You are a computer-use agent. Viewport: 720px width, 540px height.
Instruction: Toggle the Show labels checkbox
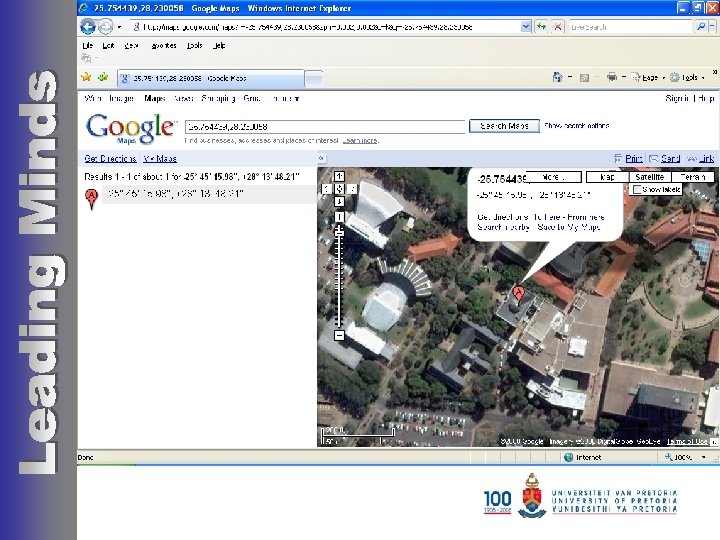pos(636,189)
